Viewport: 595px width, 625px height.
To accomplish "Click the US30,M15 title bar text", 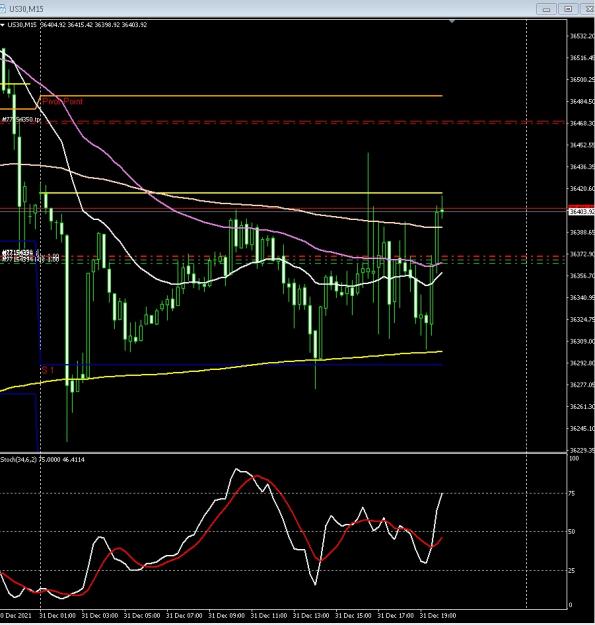I will tap(26, 9).
